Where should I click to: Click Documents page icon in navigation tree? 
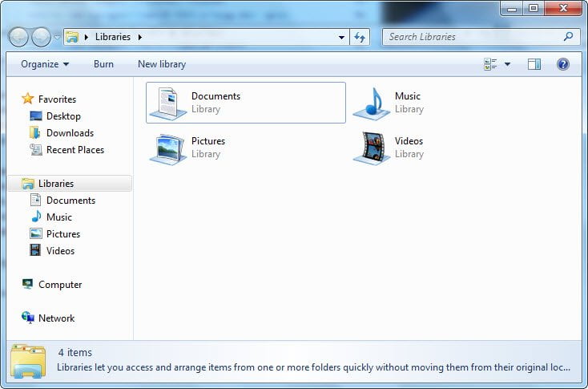point(35,201)
